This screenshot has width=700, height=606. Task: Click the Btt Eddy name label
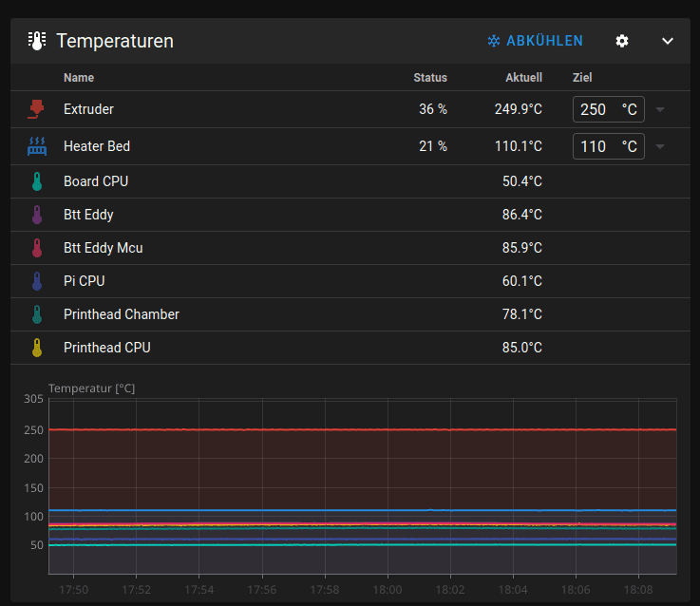click(x=88, y=215)
